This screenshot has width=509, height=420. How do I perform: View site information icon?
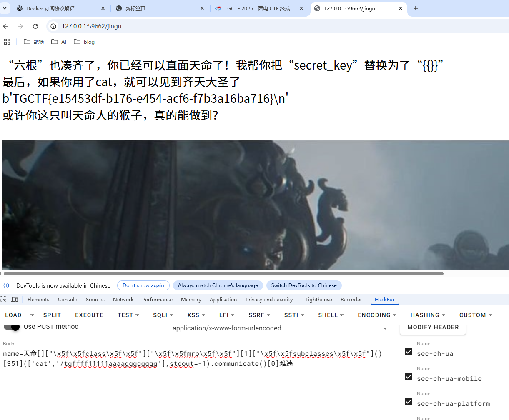point(53,26)
